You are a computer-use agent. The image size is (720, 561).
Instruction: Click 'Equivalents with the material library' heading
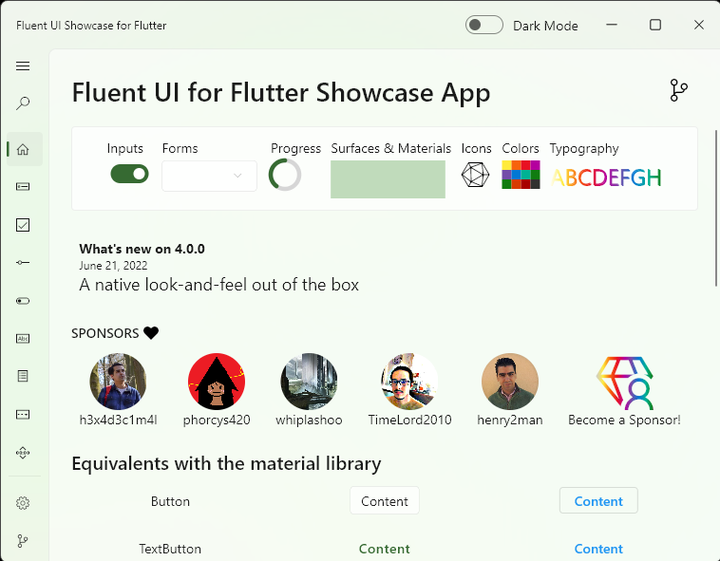[226, 464]
